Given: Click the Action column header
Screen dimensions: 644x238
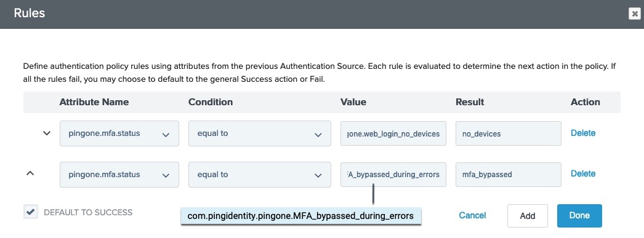Looking at the screenshot, I should [x=586, y=101].
